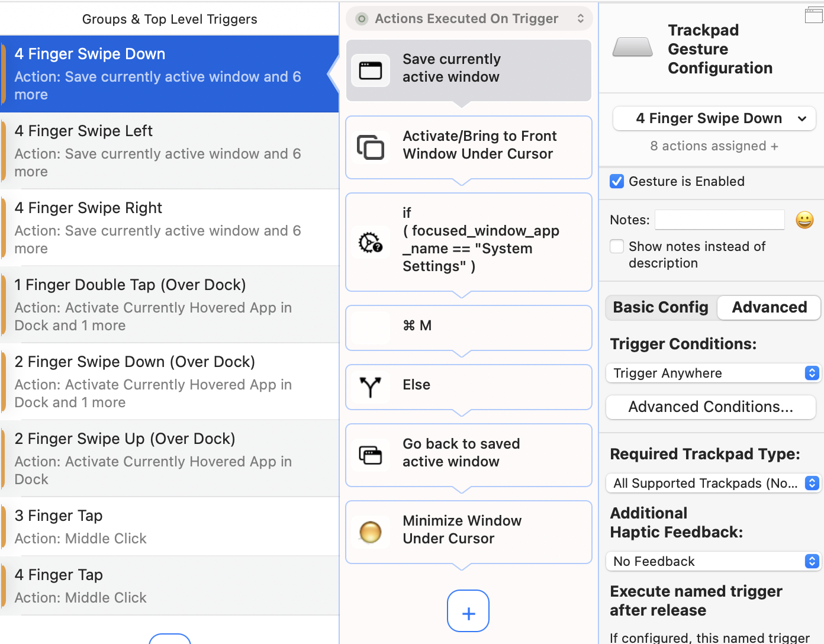The image size is (824, 644).
Task: Open the 4 Finger Swipe Down gesture dropdown
Action: (x=714, y=118)
